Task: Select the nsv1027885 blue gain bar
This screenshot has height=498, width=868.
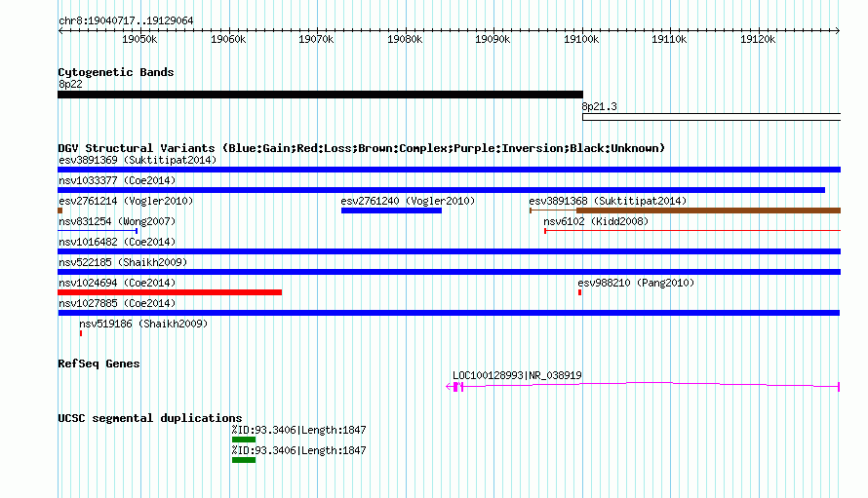Action: click(x=449, y=313)
